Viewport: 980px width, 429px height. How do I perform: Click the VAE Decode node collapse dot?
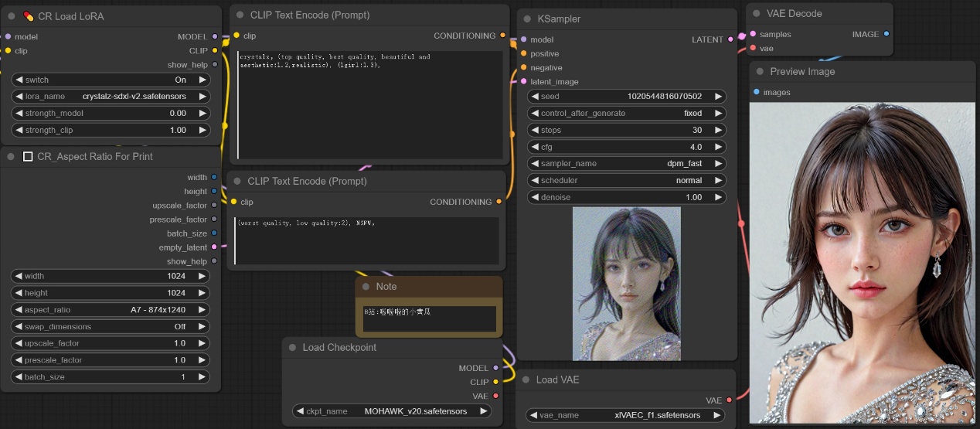757,14
